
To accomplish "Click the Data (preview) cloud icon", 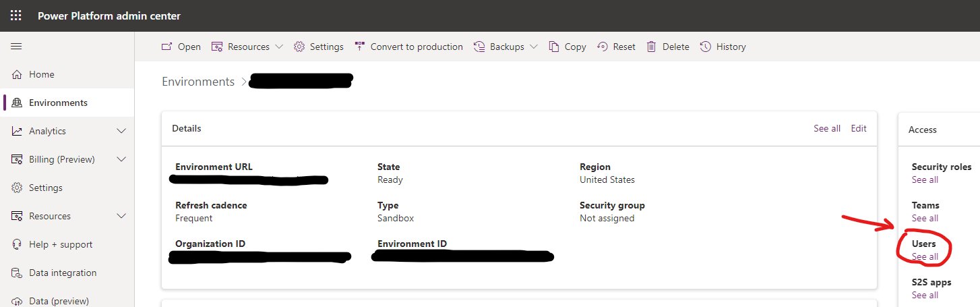I will pyautogui.click(x=17, y=301).
